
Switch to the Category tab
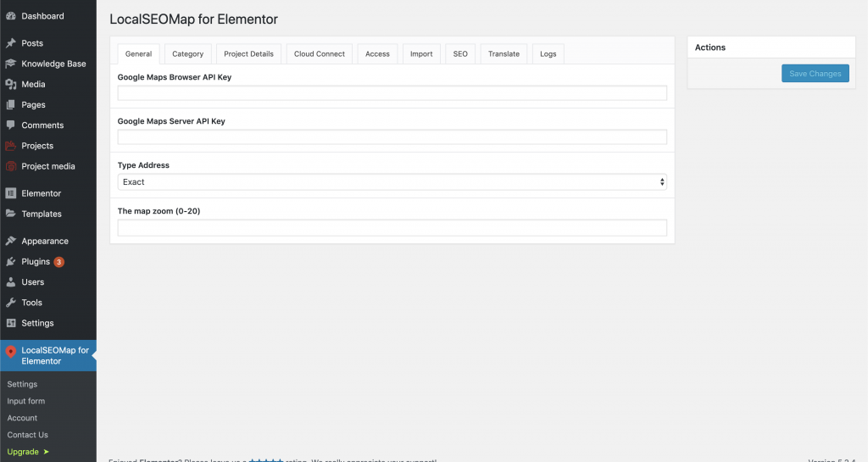pyautogui.click(x=187, y=54)
